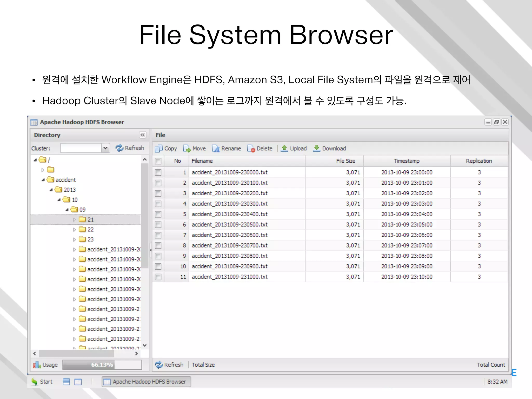
Task: Click the Move file icon
Action: click(x=187, y=149)
